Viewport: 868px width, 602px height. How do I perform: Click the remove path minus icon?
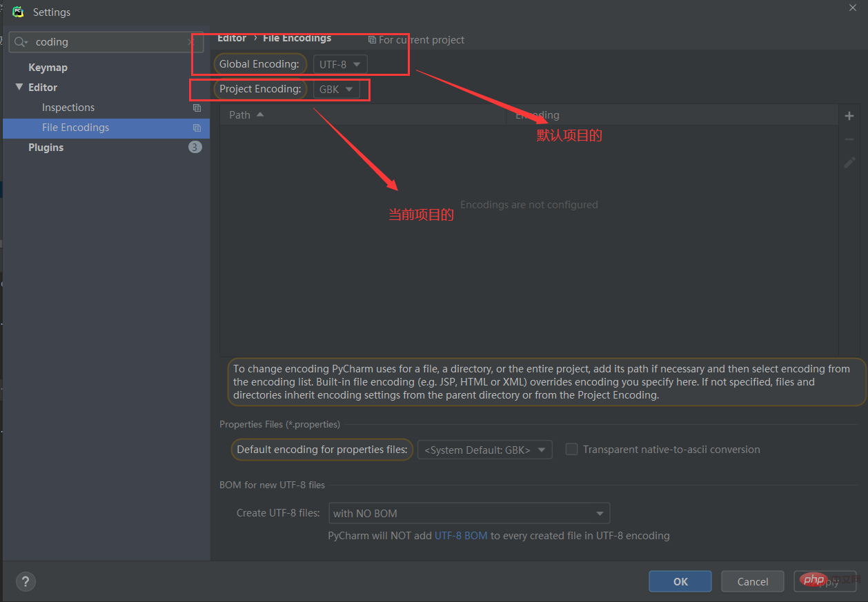[849, 139]
